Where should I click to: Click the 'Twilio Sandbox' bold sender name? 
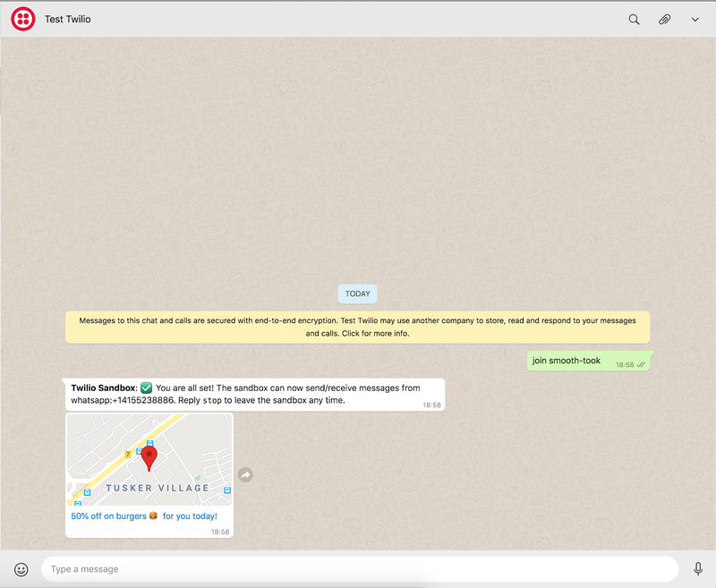pyautogui.click(x=101, y=388)
